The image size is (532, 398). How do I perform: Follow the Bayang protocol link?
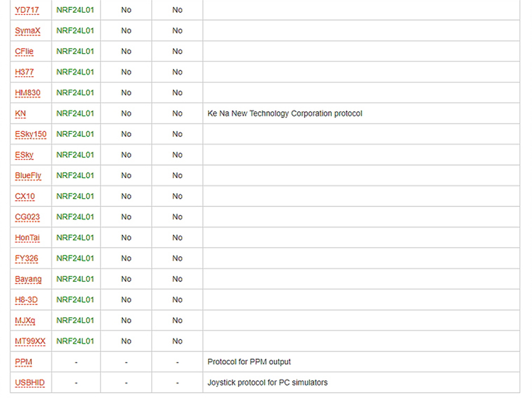(28, 279)
